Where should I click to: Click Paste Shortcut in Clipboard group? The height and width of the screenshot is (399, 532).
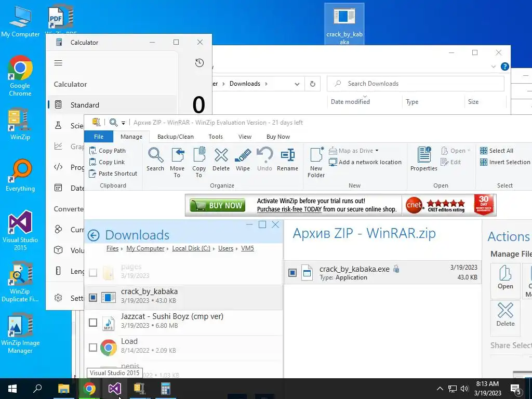coord(113,174)
